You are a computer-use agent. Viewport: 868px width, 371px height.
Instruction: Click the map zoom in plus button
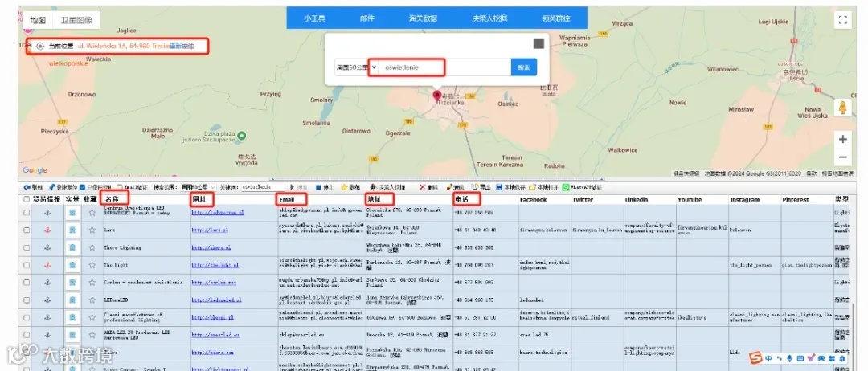tap(842, 140)
